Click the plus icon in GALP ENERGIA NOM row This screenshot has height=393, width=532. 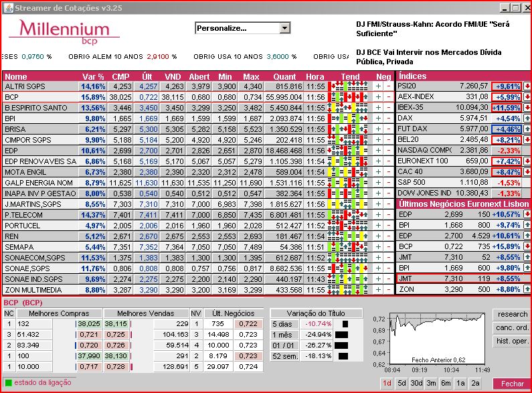[378, 183]
